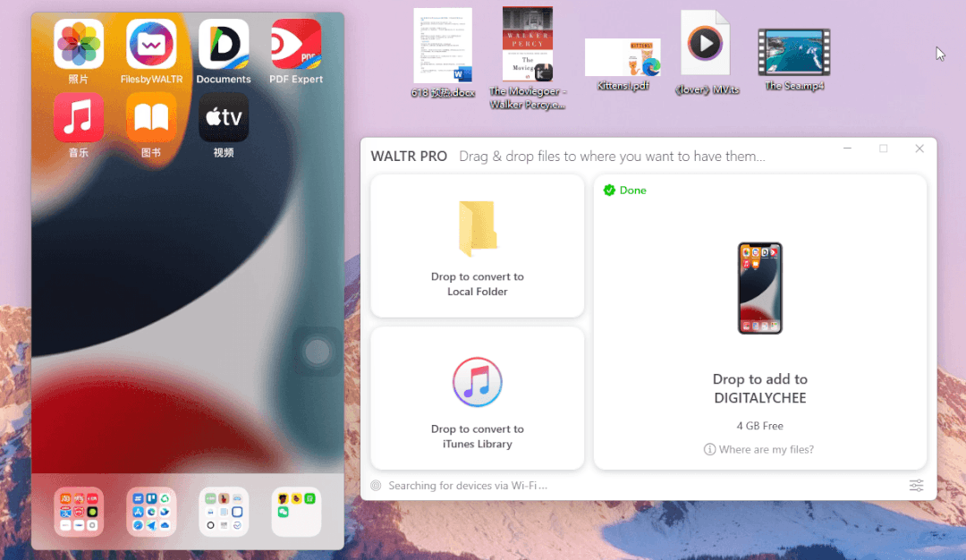
Task: Click the iTunes Library music icon
Action: click(478, 382)
